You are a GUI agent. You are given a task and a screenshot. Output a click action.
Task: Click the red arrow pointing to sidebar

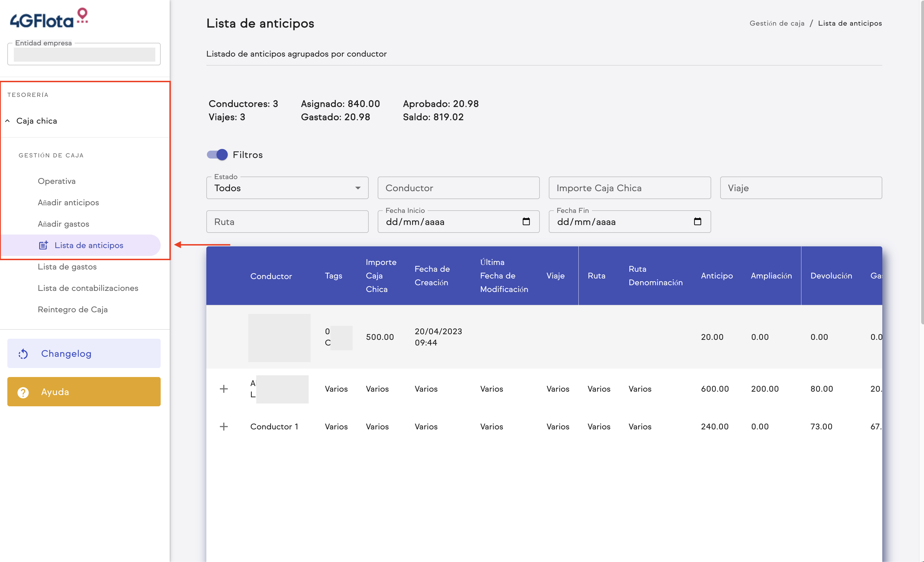(202, 244)
